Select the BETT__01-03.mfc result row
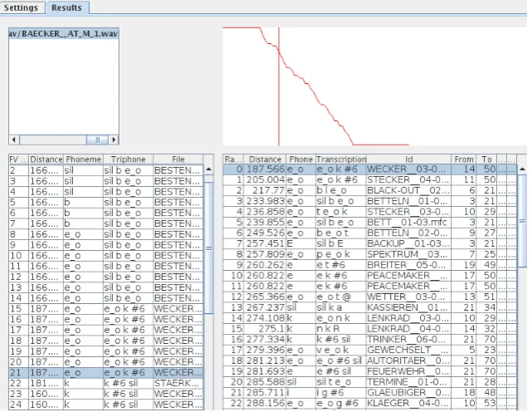 pyautogui.click(x=370, y=222)
